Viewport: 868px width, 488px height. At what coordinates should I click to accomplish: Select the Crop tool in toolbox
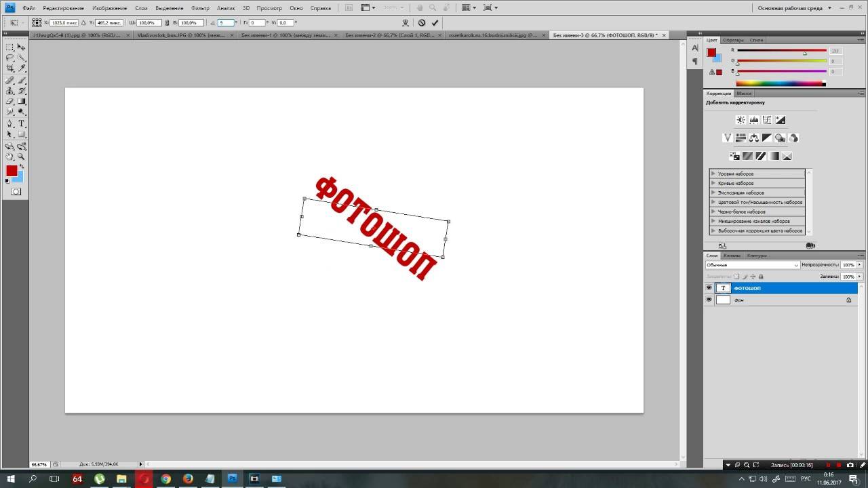[10, 68]
